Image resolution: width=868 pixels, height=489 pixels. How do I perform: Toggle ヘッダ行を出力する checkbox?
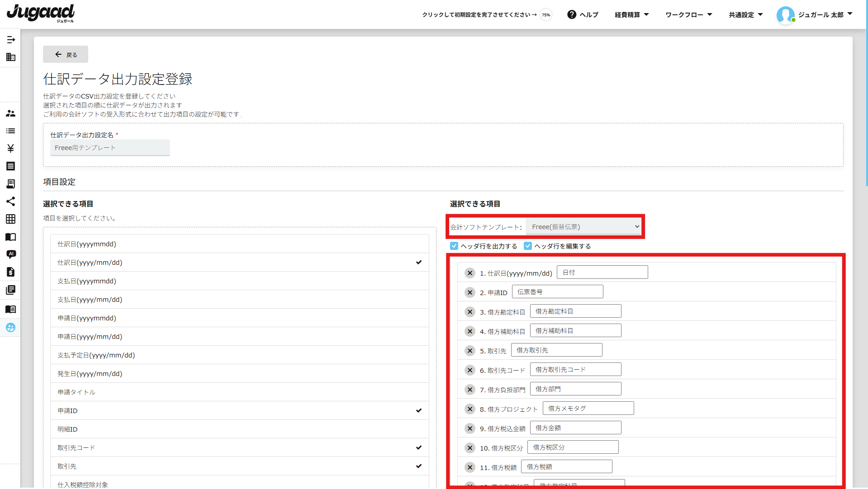click(454, 246)
